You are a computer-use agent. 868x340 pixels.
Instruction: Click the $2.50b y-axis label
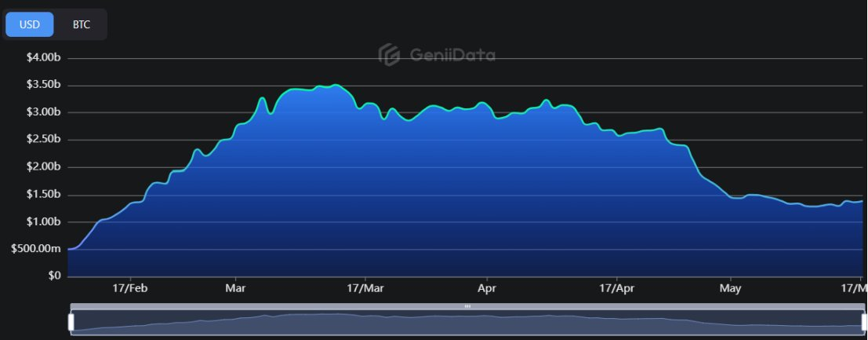[44, 140]
